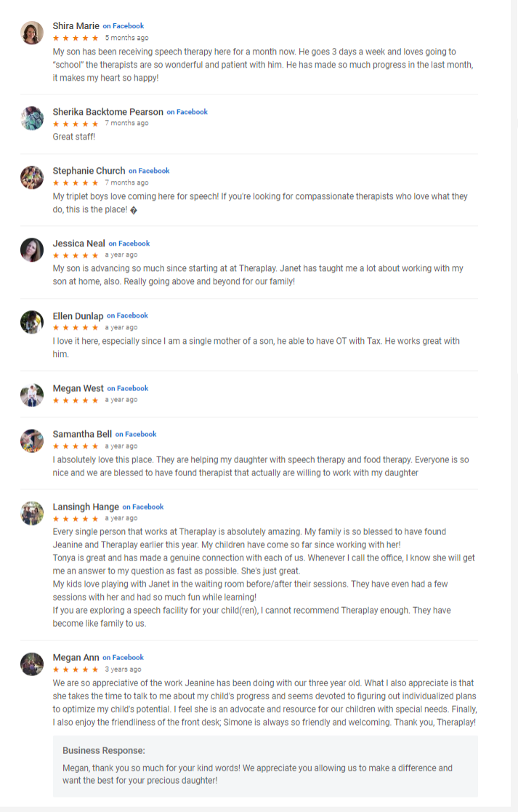Click Megan West's profile avatar

click(32, 395)
